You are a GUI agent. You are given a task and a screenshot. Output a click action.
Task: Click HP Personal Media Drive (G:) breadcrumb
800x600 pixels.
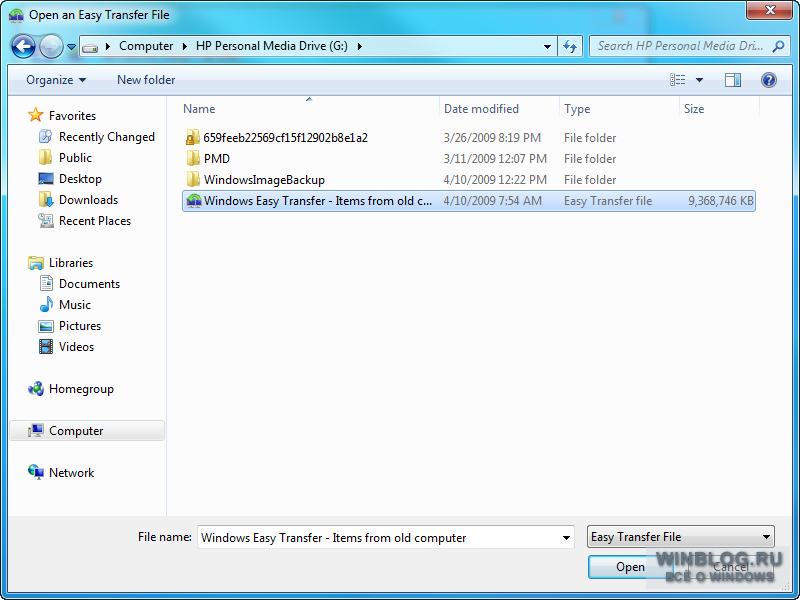(272, 46)
